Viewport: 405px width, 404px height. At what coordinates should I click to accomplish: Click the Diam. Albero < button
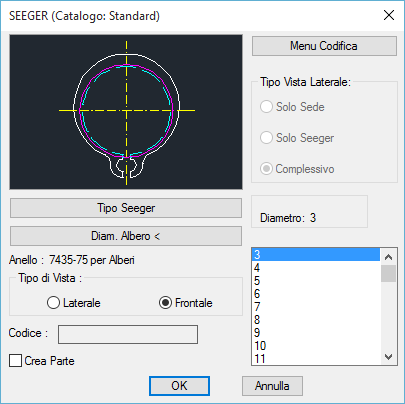(126, 236)
